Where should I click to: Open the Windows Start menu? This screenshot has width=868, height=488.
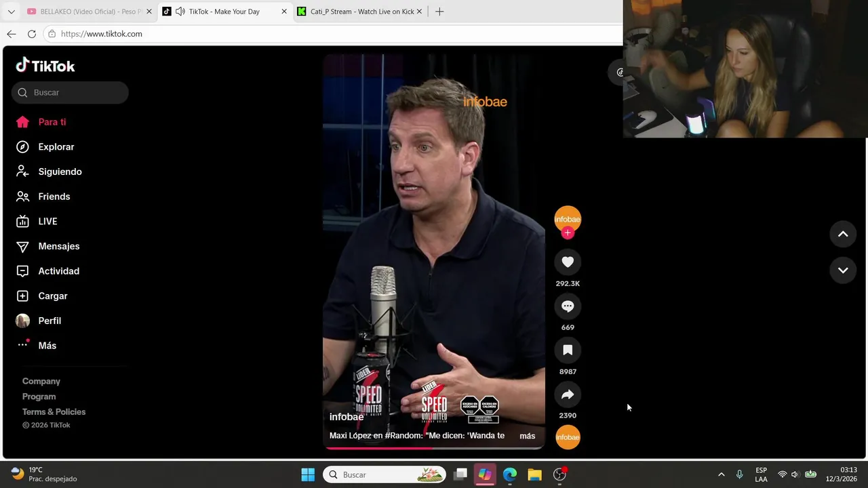pos(308,474)
